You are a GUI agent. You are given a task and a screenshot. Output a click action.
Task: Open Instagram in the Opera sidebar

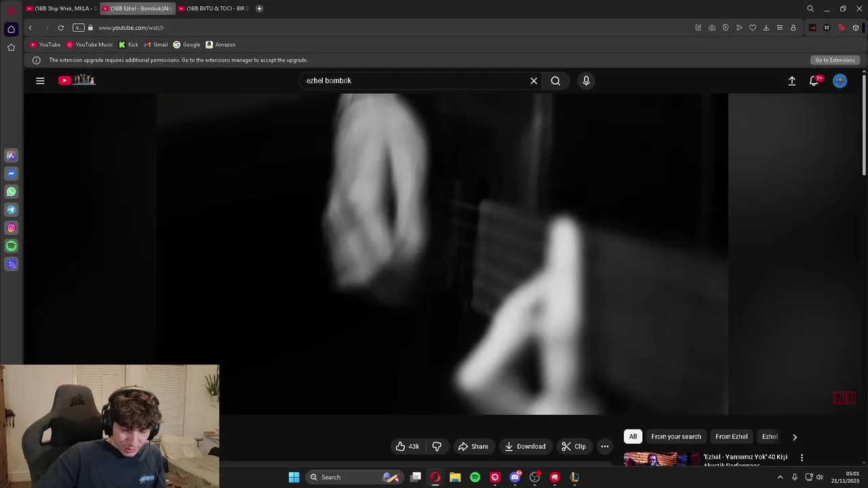pos(11,228)
